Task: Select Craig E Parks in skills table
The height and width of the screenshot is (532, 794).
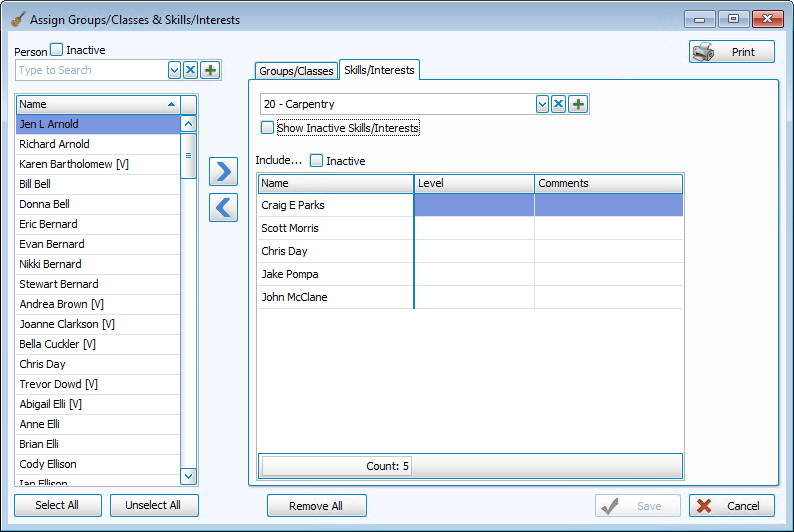Action: click(336, 205)
